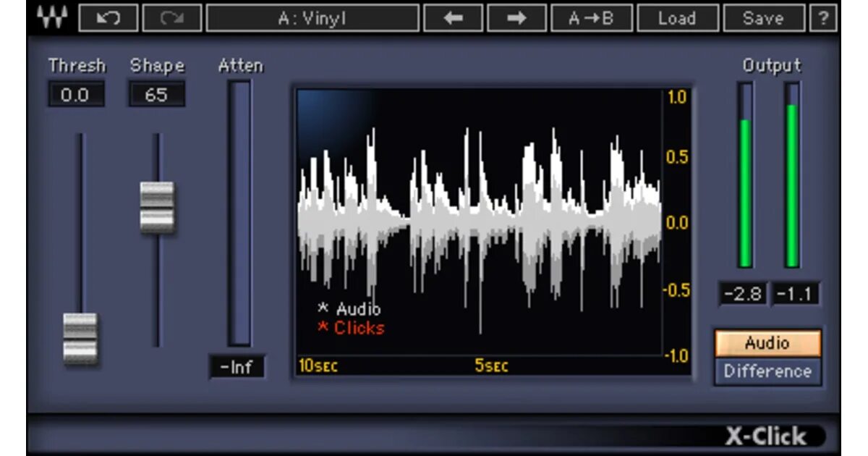Screen dimensions: 868x456
Task: Click the 1.0 amplitude scale label
Action: pos(677,97)
